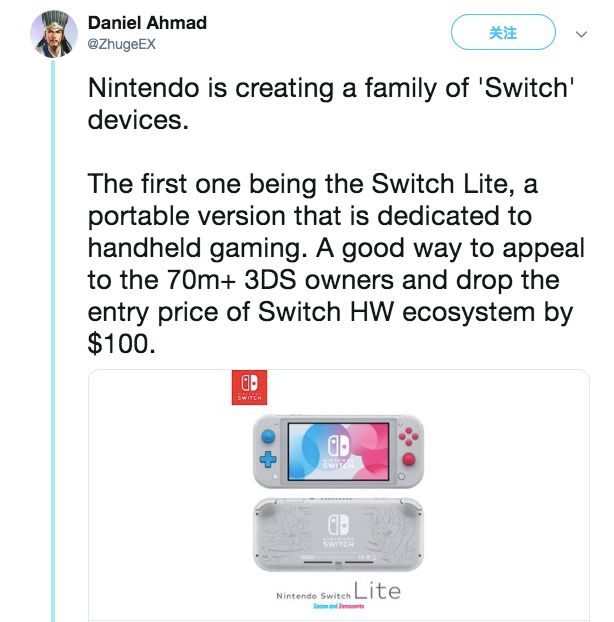The image size is (614, 622).
Task: Open the Daniel Ahmad display name link
Action: [147, 23]
